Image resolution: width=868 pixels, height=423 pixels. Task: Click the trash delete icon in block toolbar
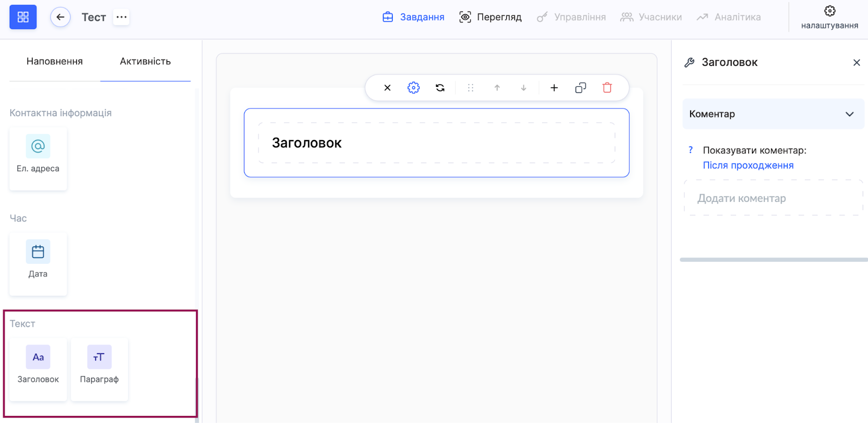pos(607,88)
